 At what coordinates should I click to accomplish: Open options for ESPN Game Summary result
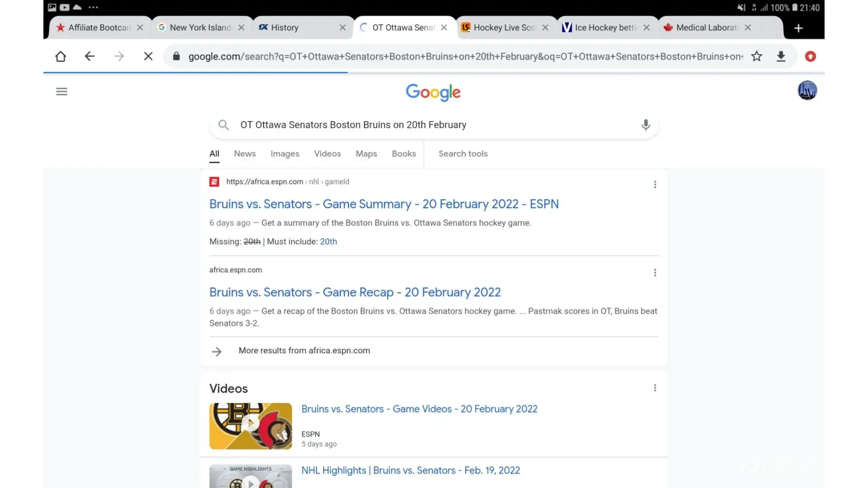coord(655,184)
